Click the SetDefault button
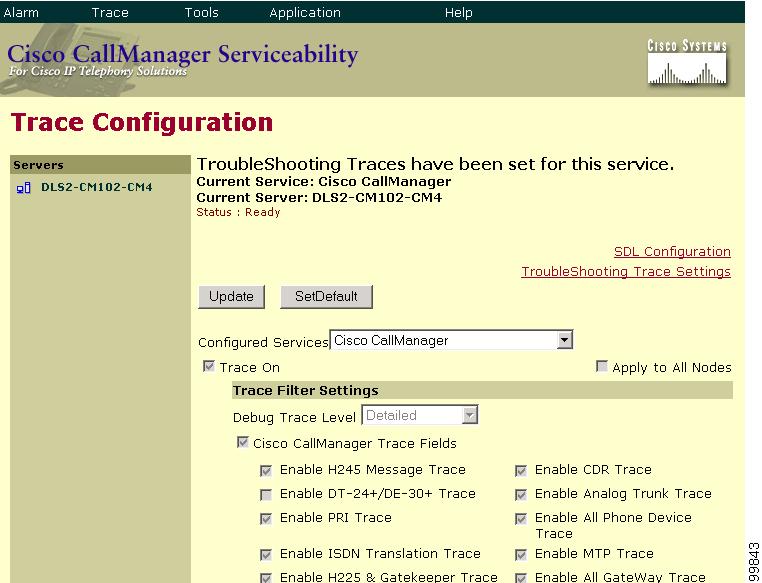The width and height of the screenshot is (762, 583). [x=326, y=297]
